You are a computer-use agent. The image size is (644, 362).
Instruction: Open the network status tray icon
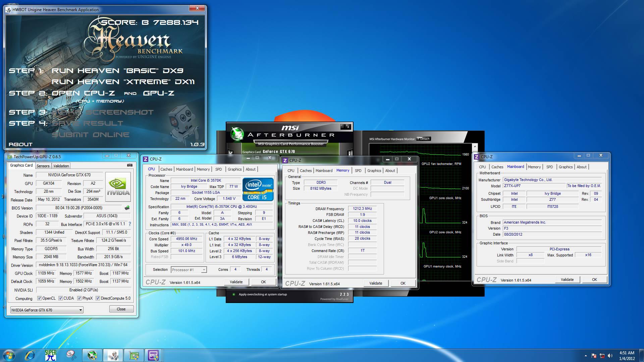602,356
